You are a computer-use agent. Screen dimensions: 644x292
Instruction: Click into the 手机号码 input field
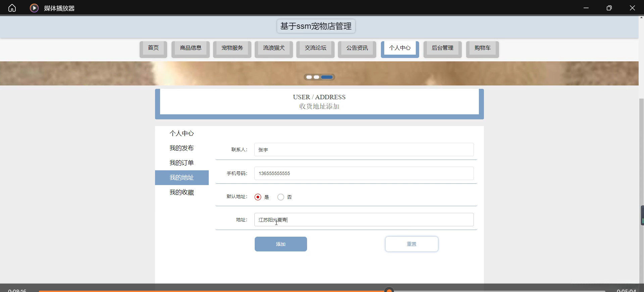[x=364, y=173]
